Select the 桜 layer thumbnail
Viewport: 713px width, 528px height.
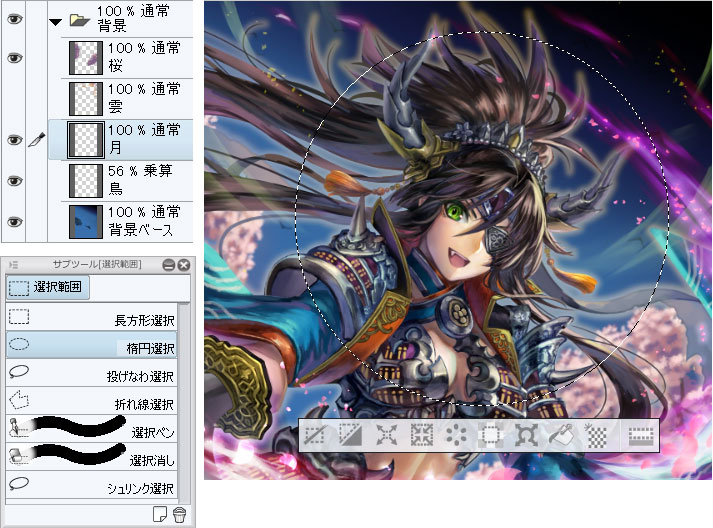(x=85, y=58)
